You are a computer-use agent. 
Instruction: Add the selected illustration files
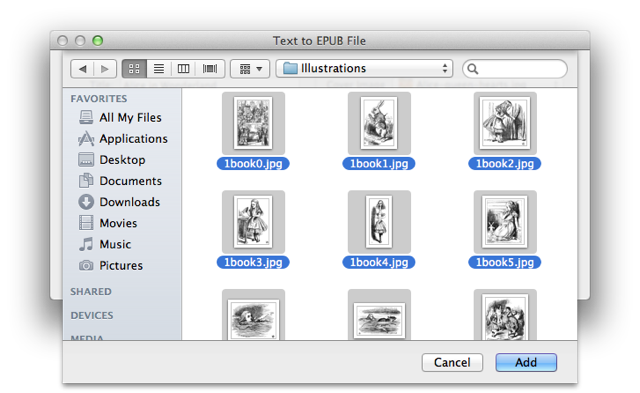526,362
